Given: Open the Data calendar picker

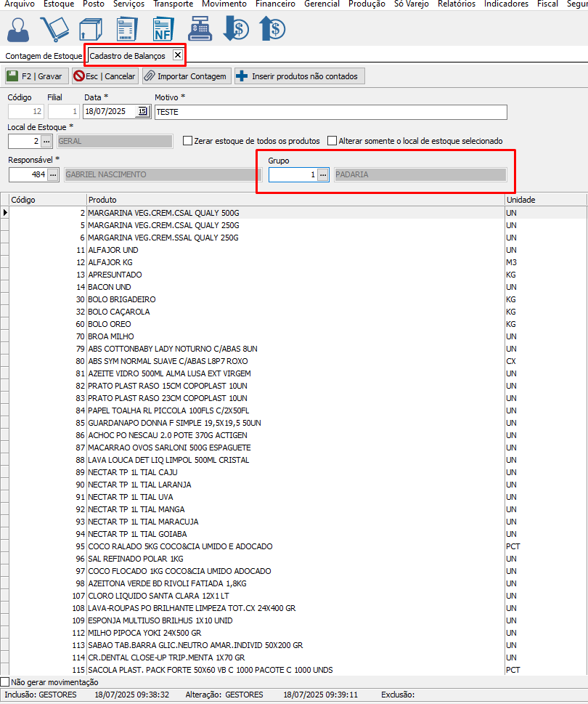Looking at the screenshot, I should point(142,112).
